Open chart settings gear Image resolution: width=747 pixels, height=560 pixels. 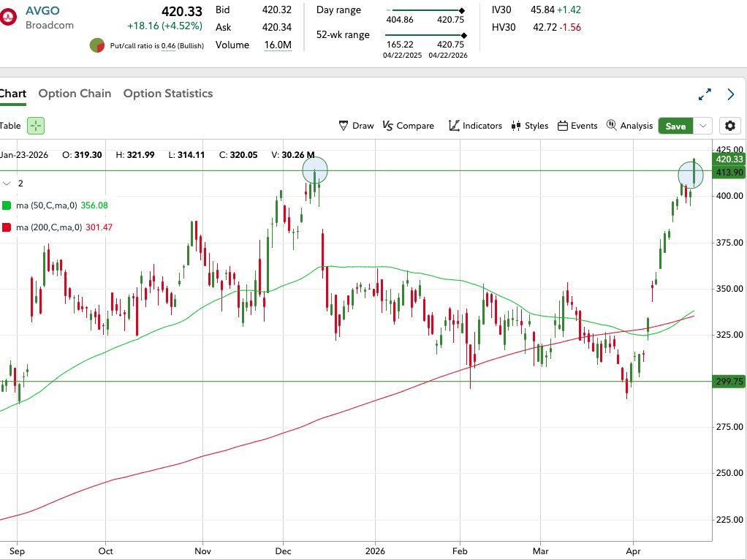click(x=730, y=126)
